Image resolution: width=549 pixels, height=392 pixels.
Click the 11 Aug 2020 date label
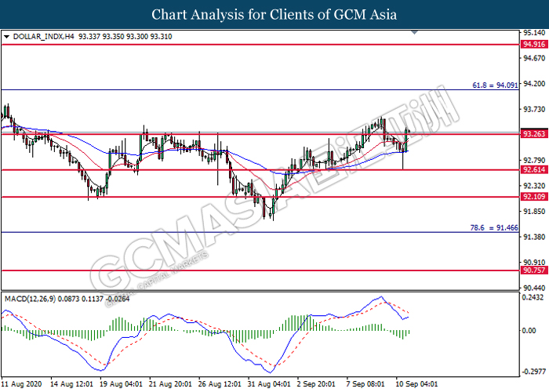22,385
